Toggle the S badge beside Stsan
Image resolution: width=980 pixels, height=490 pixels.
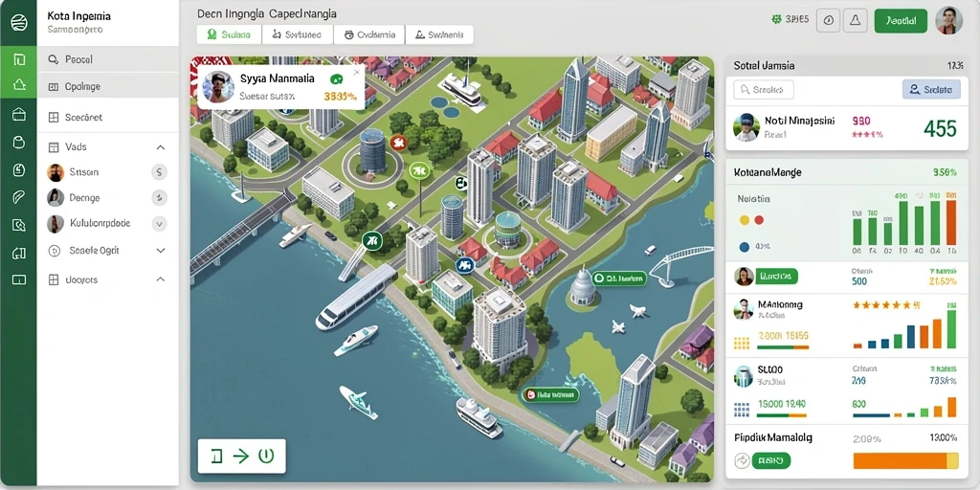coord(160,172)
